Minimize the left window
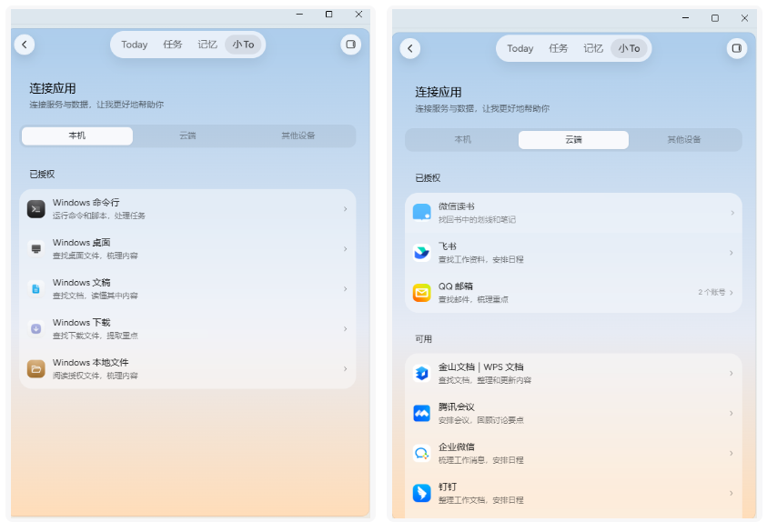 (x=299, y=15)
